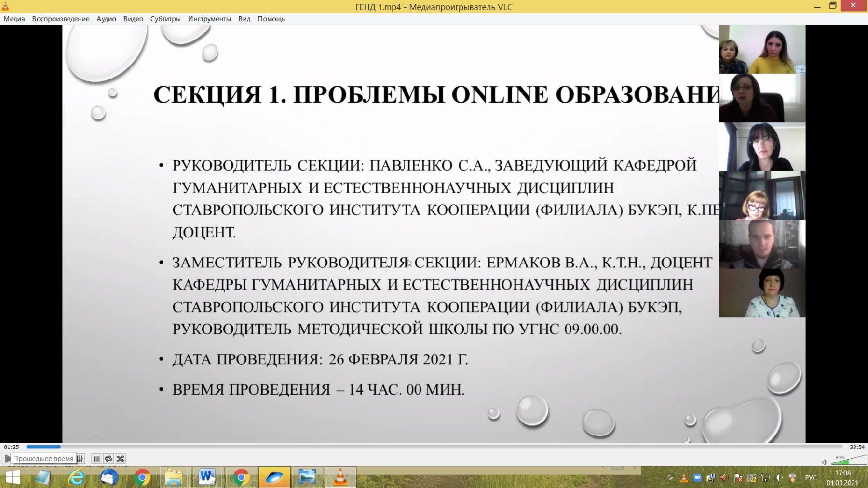Open Word from the taskbar

207,477
